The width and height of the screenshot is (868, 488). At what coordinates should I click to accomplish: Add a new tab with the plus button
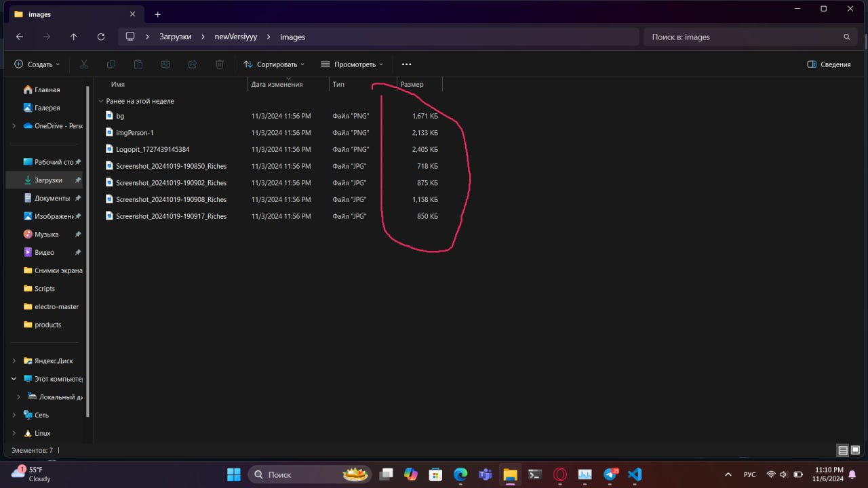[157, 14]
